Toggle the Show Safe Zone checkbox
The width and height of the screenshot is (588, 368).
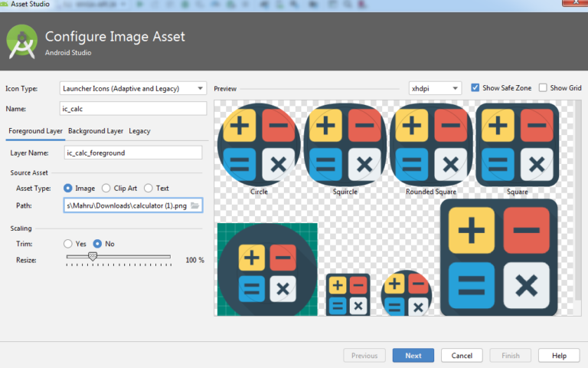click(475, 88)
